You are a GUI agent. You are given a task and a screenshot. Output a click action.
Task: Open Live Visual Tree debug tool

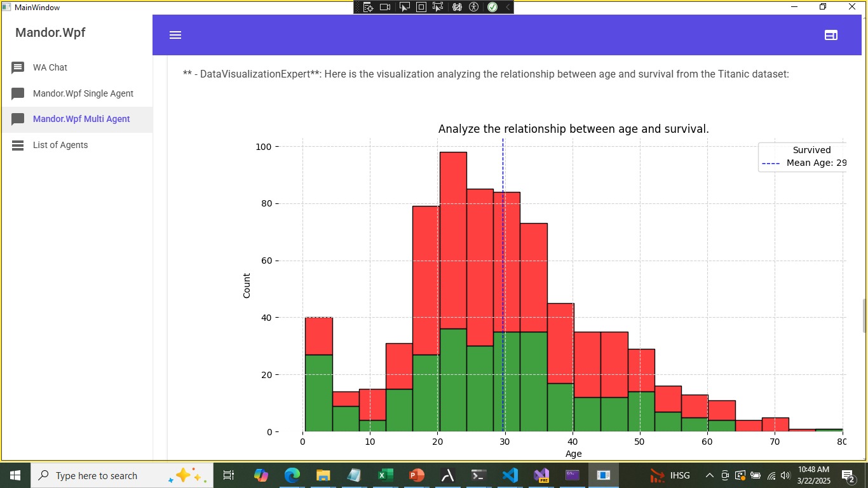tap(368, 7)
